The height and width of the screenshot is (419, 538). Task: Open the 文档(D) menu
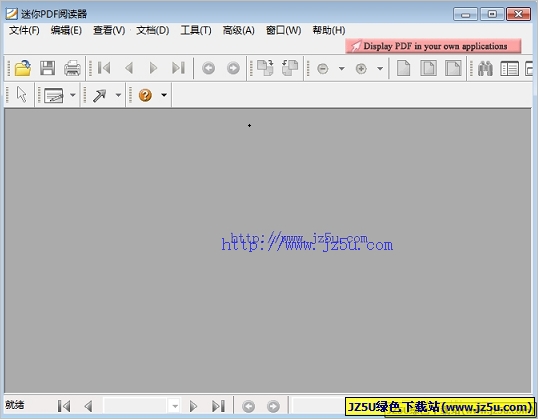[153, 31]
